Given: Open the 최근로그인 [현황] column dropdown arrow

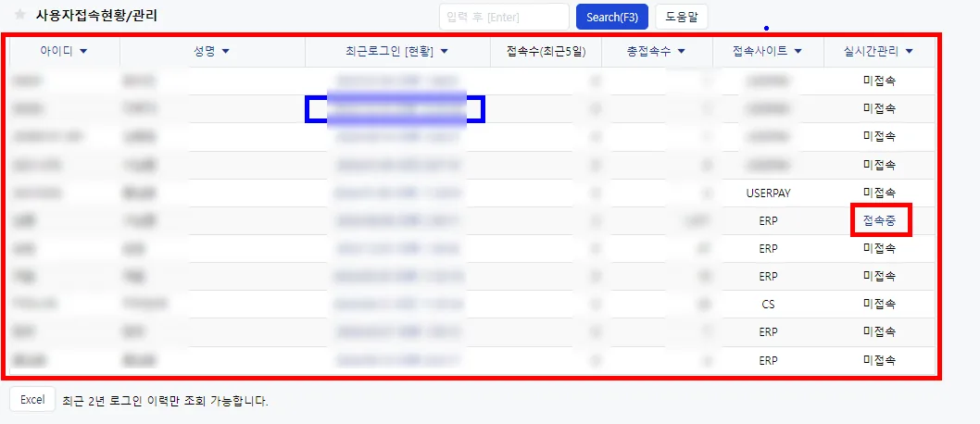Looking at the screenshot, I should click(x=445, y=52).
